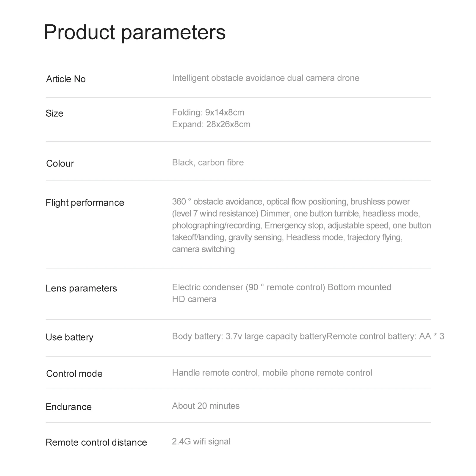Click the Black, carbon fibre value

[208, 162]
